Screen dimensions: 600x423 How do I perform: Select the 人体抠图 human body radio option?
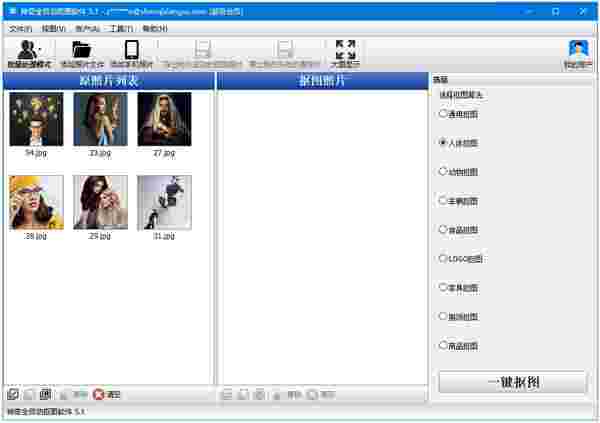[443, 142]
